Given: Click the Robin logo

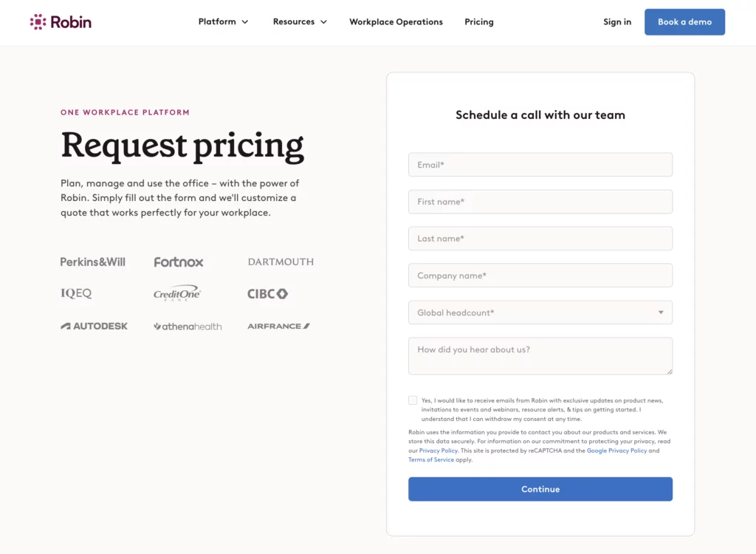Looking at the screenshot, I should pos(60,21).
